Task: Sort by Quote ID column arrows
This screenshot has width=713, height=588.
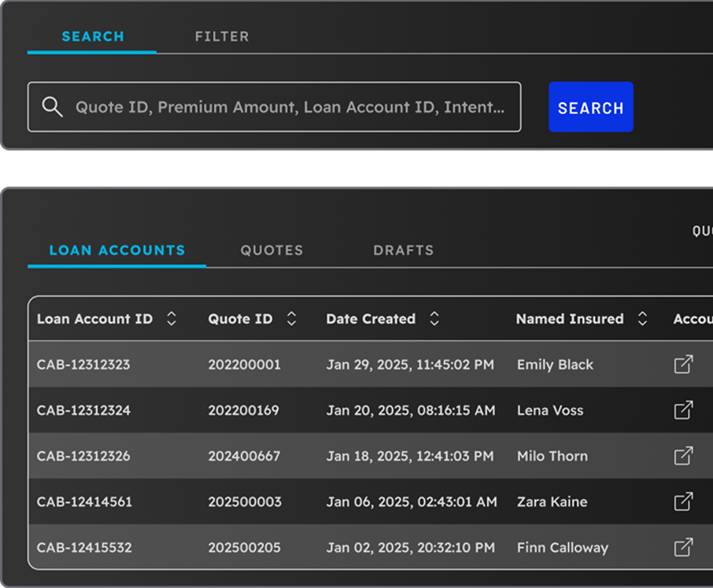Action: (291, 318)
